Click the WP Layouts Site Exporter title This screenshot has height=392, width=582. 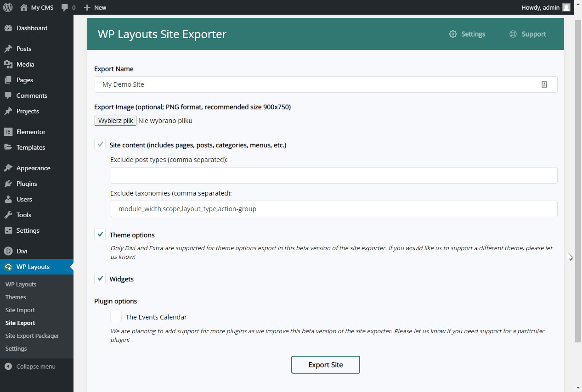[162, 34]
